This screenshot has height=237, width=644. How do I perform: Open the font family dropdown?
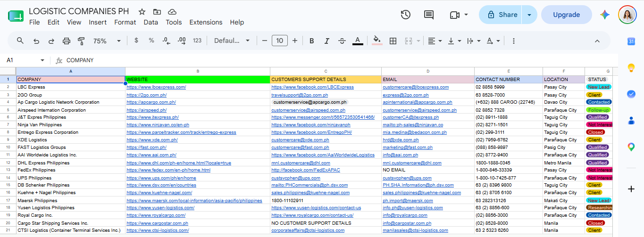(x=232, y=41)
